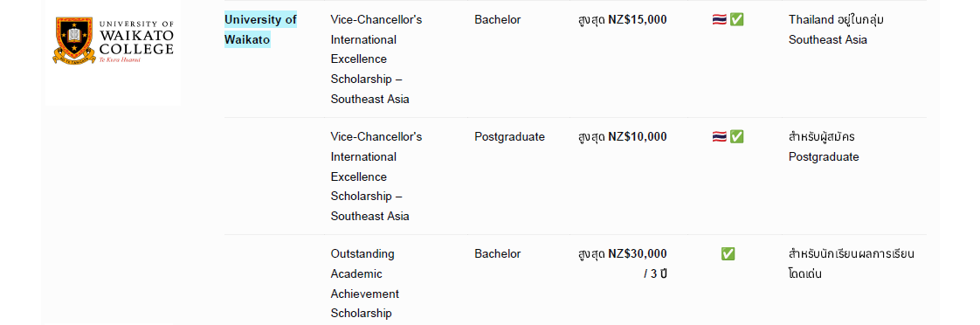Click the green checkmark in the NZ$30,000 row
This screenshot has width=980, height=325.
coord(728,253)
